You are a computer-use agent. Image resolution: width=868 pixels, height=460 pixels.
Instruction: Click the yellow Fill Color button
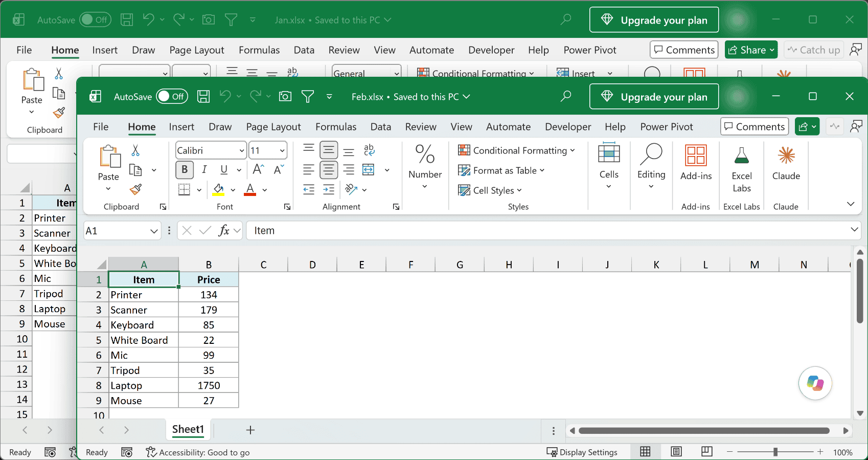click(x=219, y=190)
